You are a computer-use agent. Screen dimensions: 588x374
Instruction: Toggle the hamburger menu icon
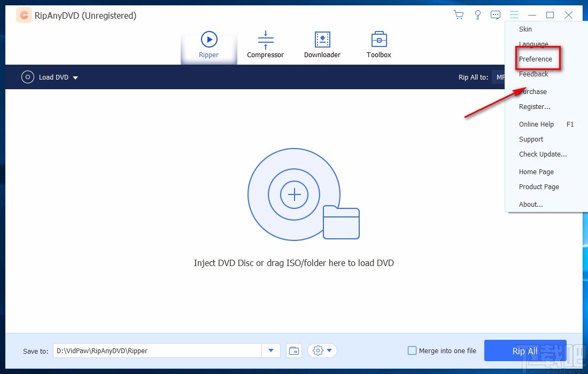[x=514, y=15]
